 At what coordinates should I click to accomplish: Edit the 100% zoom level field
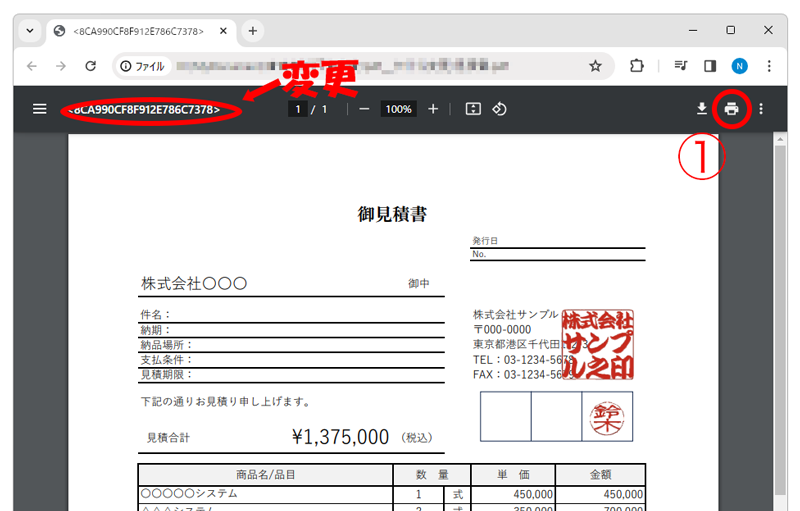pos(398,109)
